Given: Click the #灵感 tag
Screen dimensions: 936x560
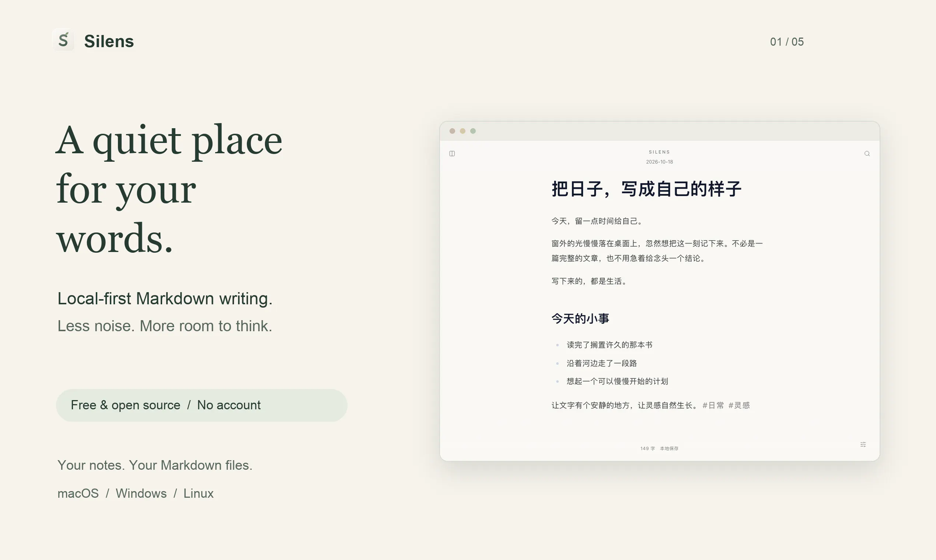Looking at the screenshot, I should coord(739,405).
